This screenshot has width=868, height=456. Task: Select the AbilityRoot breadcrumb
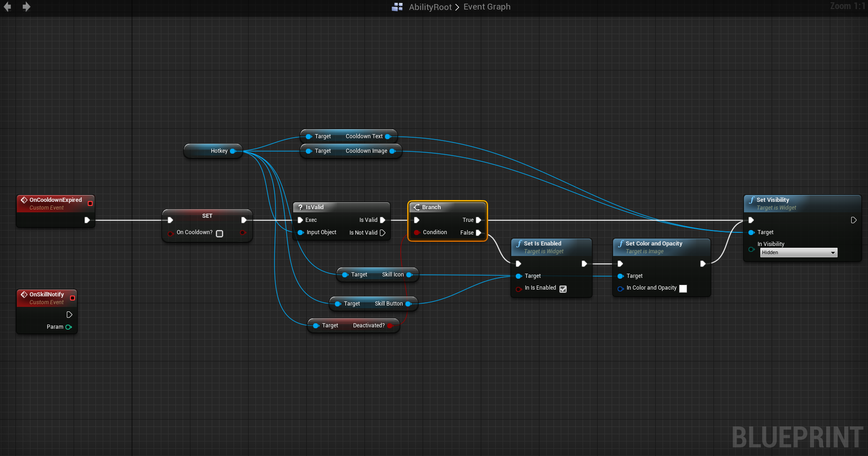click(x=430, y=7)
